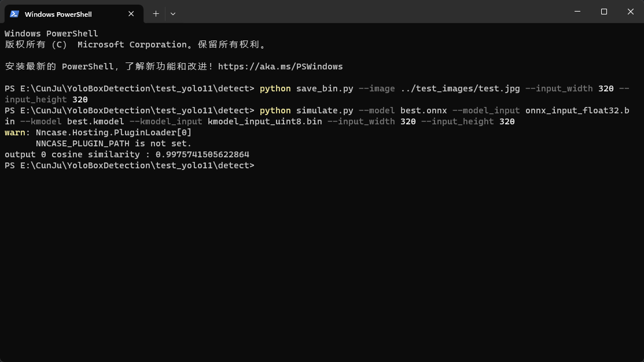Click onnx_input_float32.b text
Image resolution: width=644 pixels, height=362 pixels.
point(577,111)
